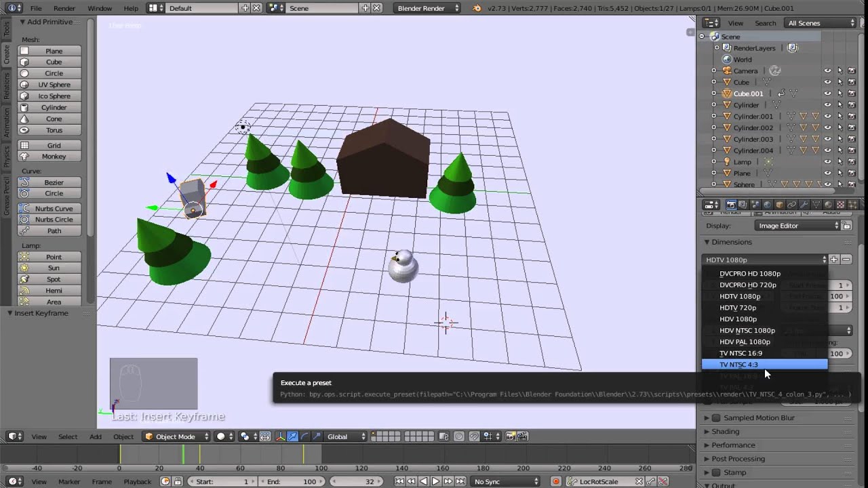
Task: Open viewport shading sphere selector
Action: tap(224, 436)
